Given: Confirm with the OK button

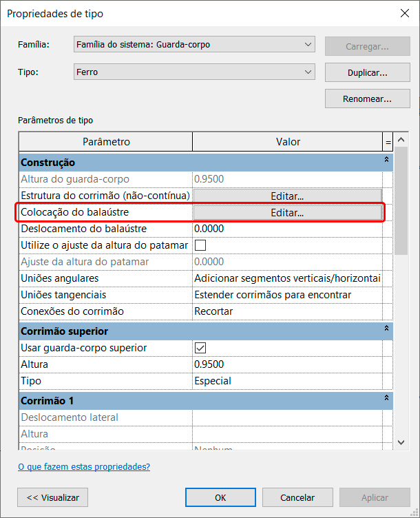Looking at the screenshot, I should pos(220,497).
